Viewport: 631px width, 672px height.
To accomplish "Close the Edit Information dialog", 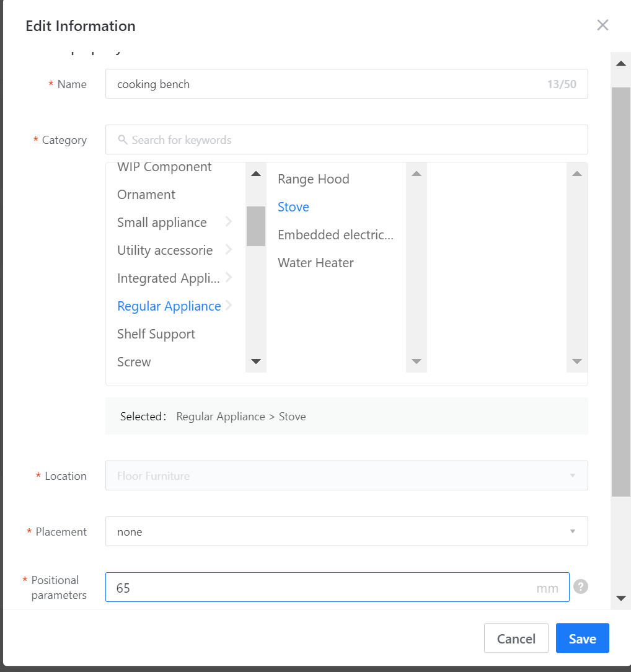I will click(x=602, y=25).
